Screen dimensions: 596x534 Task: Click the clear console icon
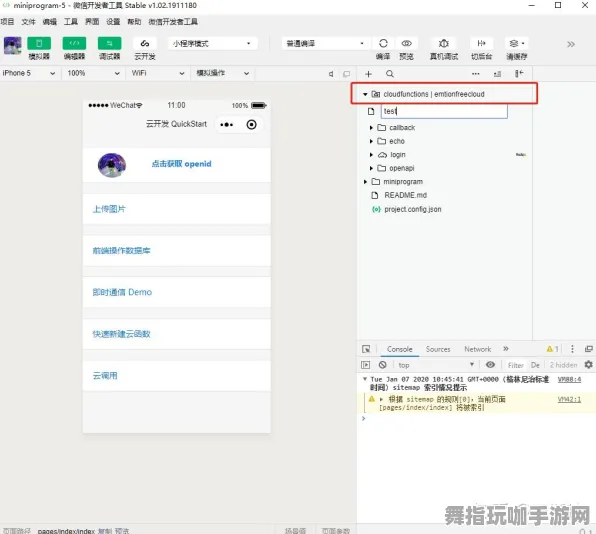click(x=382, y=365)
